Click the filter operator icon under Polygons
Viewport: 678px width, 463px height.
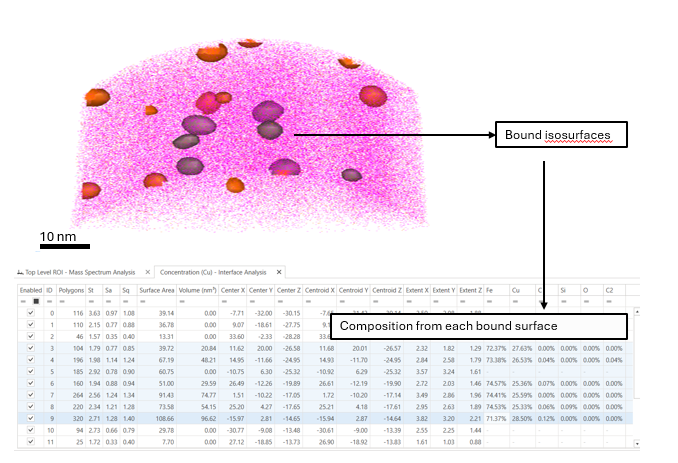(62, 300)
